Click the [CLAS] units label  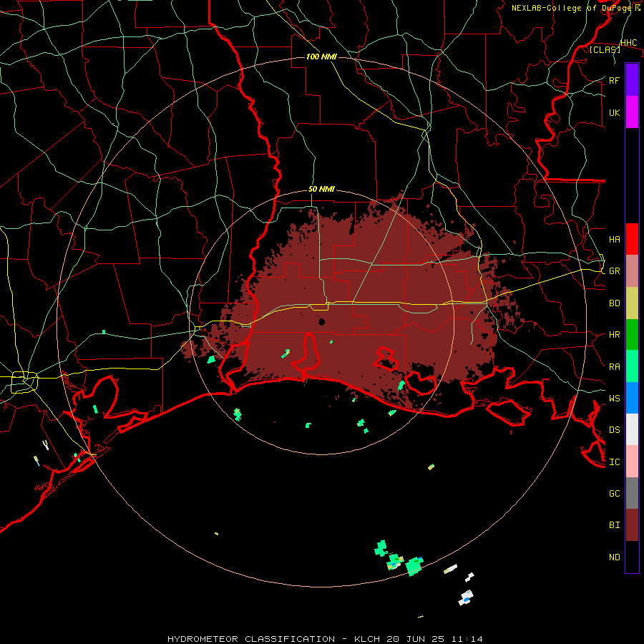coord(605,49)
